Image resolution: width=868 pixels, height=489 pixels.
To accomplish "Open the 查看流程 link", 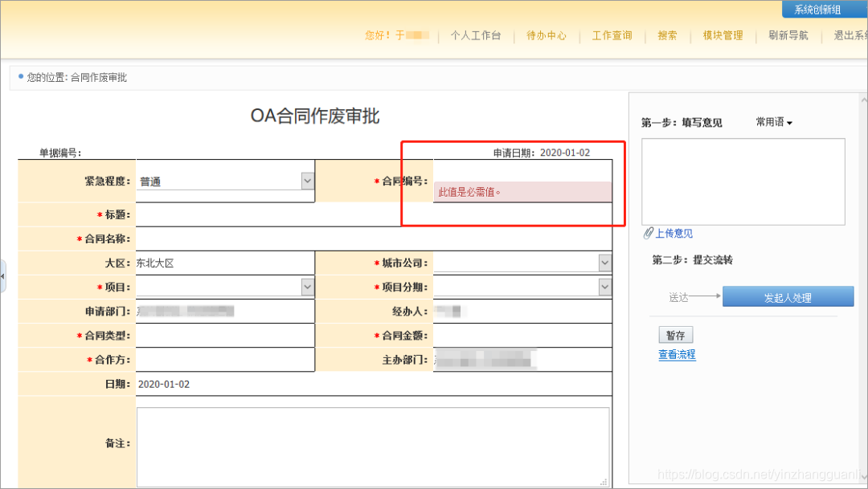I will [x=677, y=355].
